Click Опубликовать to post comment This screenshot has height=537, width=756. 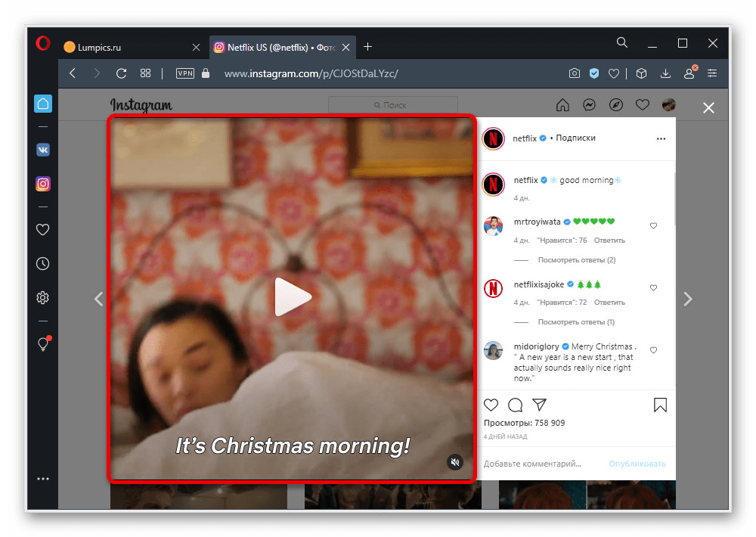point(637,464)
